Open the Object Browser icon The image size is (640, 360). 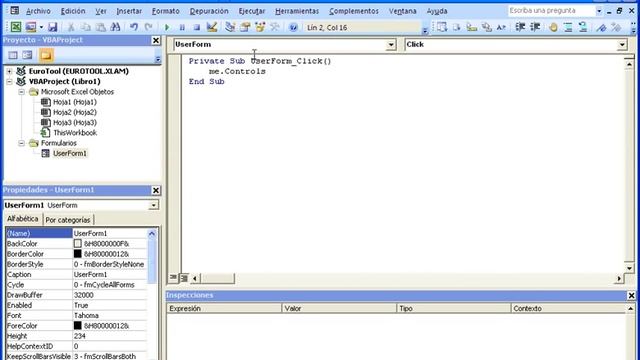pyautogui.click(x=260, y=27)
